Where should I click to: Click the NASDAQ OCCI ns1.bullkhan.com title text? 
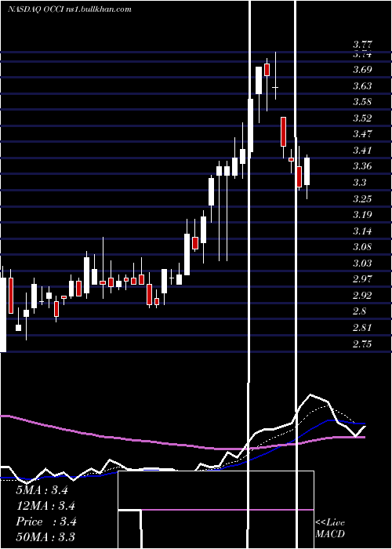tap(69, 9)
